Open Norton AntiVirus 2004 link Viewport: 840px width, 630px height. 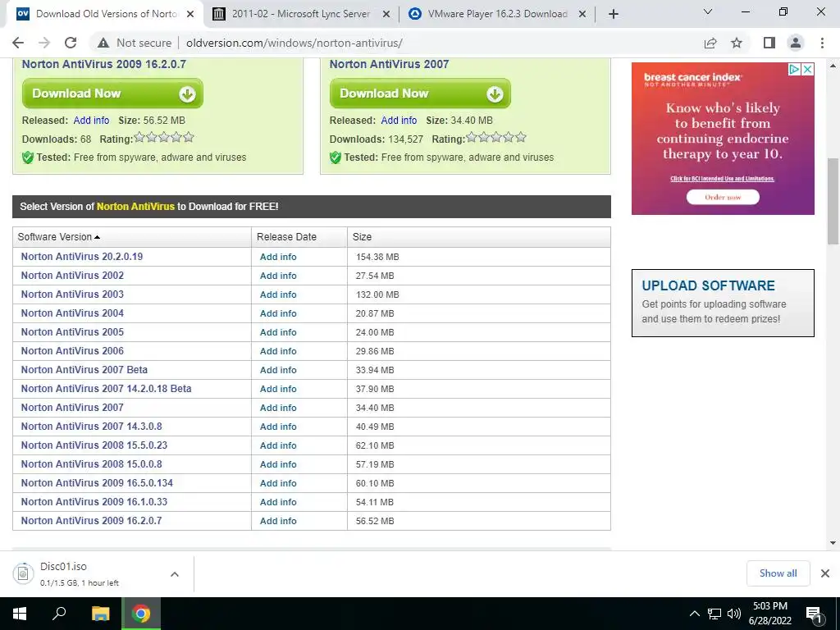pos(72,313)
